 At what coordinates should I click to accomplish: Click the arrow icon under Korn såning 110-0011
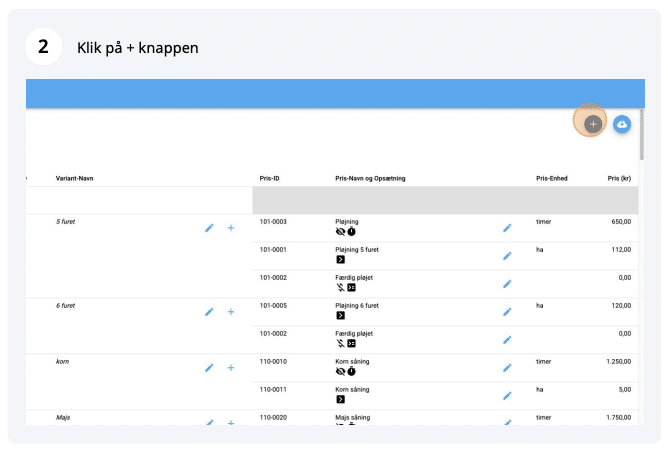(x=340, y=399)
